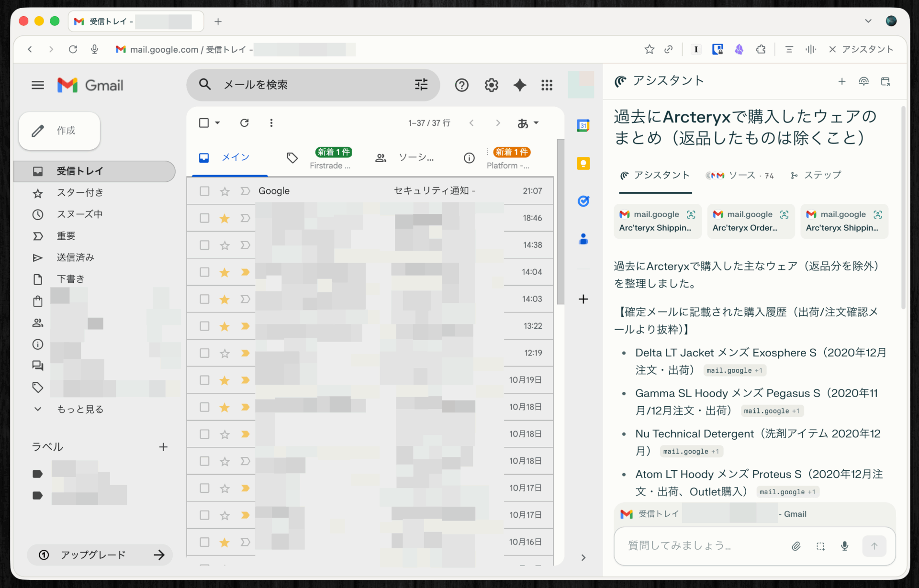Screen dimensions: 919x588
Task: Select the ソーシャル inbox tab
Action: point(406,157)
